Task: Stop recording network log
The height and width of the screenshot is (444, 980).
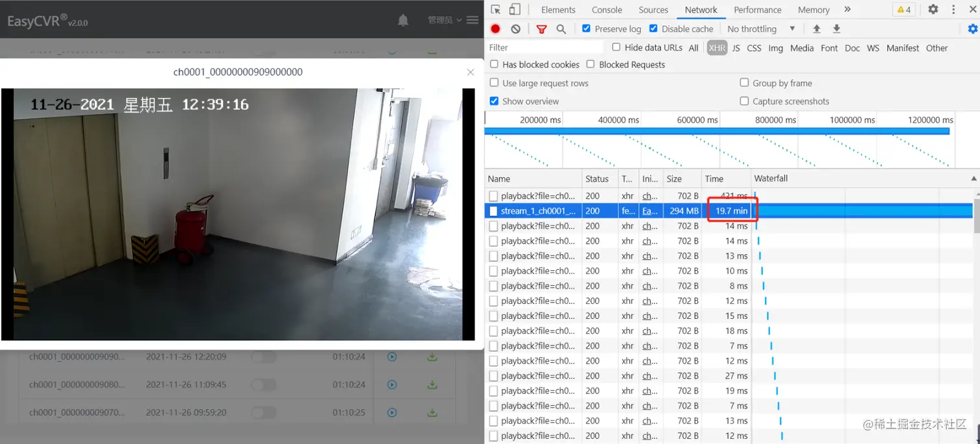Action: tap(496, 29)
